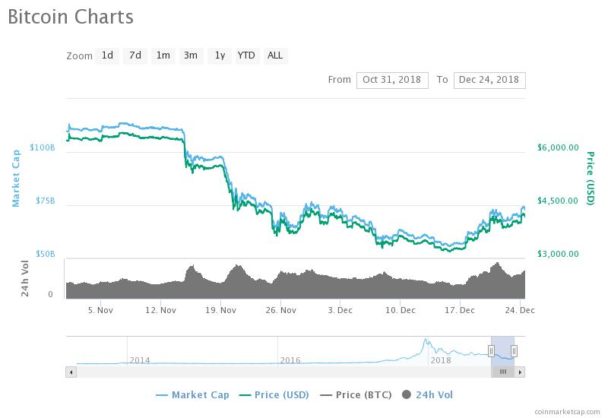Select YTD zoom range
Image resolution: width=608 pixels, height=418 pixels.
247,55
